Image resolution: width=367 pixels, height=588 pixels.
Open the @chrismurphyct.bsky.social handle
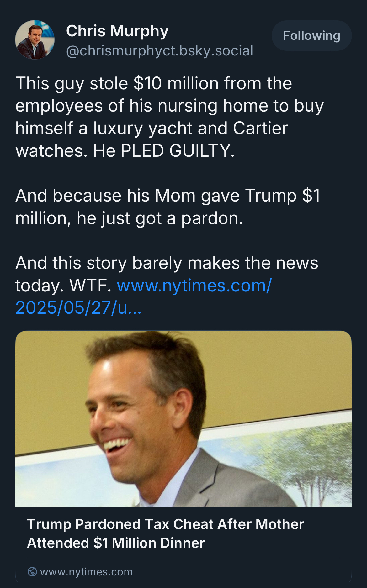pos(160,51)
